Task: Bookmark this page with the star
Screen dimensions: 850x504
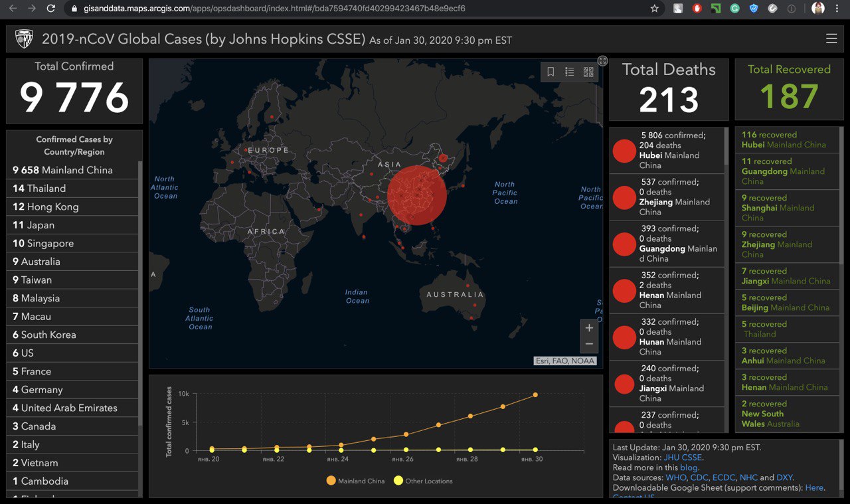Action: click(x=655, y=9)
